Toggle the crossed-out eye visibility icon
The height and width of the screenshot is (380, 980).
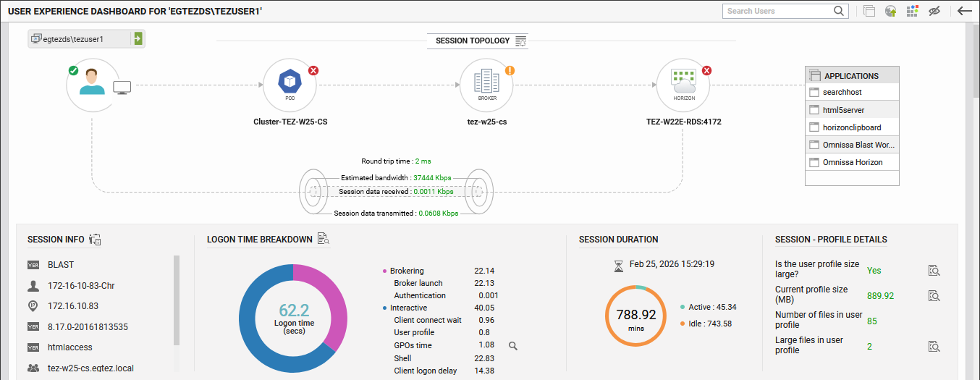(934, 11)
